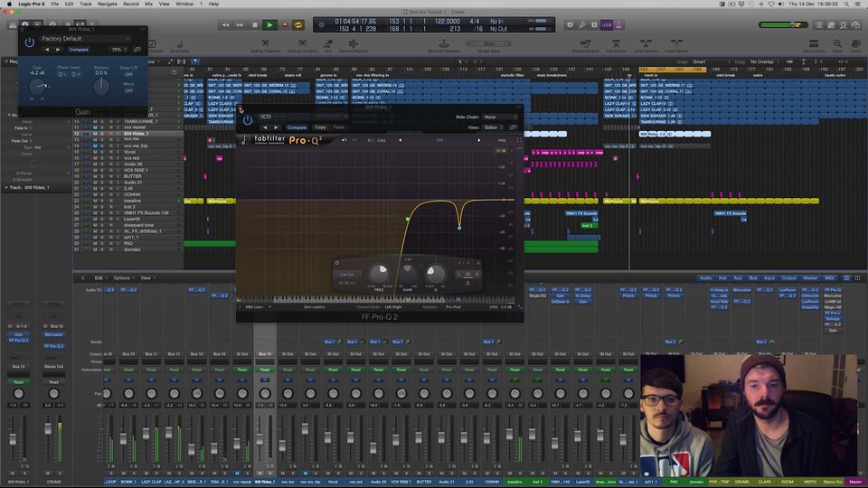
Task: Click the Split by Locators toolbar icon
Action: pyautogui.click(x=302, y=43)
